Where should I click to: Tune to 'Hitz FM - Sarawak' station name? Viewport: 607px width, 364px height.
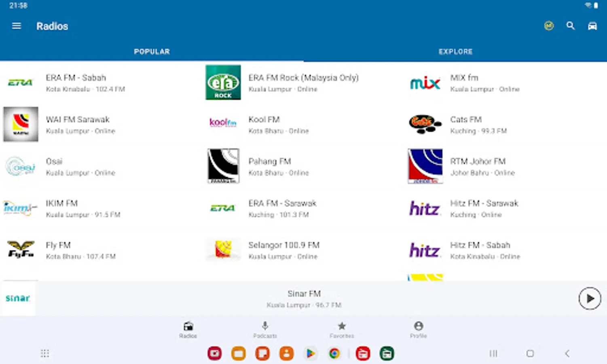point(484,203)
